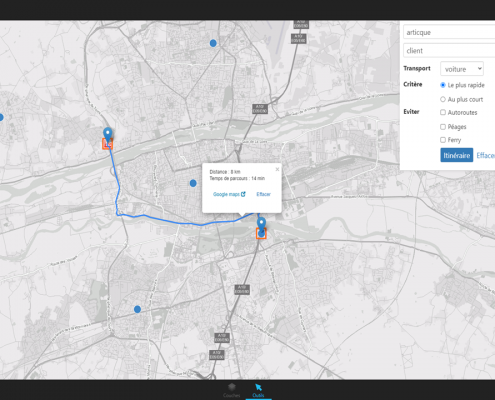
Task: Check the Ferry checkbox
Action: tap(443, 140)
